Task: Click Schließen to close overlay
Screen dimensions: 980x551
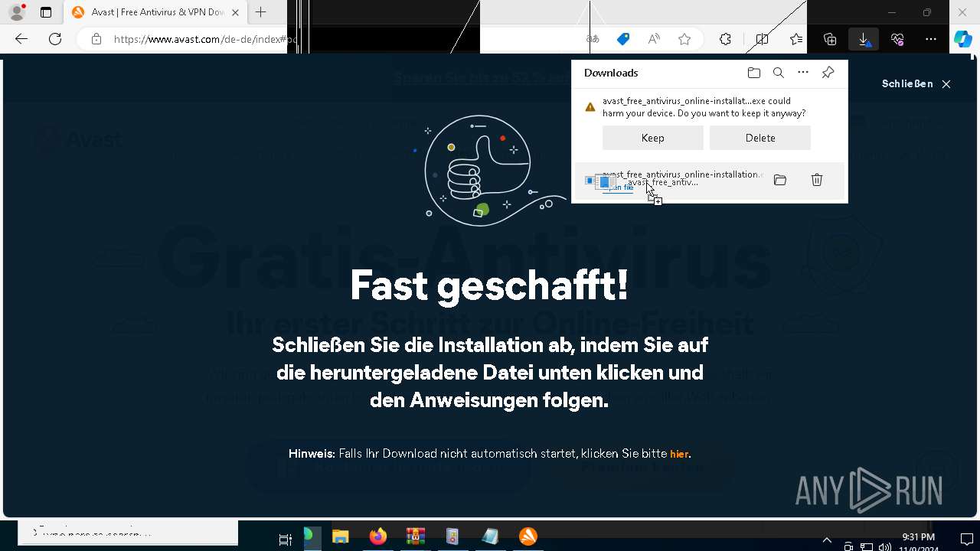Action: pyautogui.click(x=916, y=84)
